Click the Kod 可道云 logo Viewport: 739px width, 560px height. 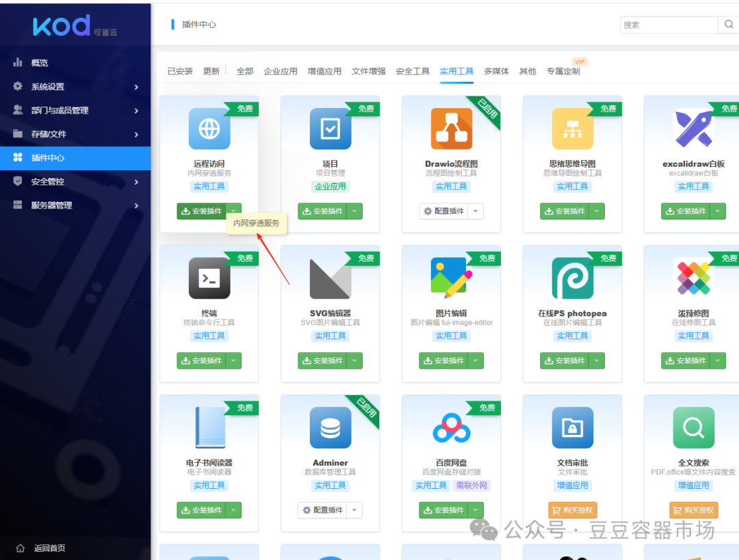pos(75,25)
